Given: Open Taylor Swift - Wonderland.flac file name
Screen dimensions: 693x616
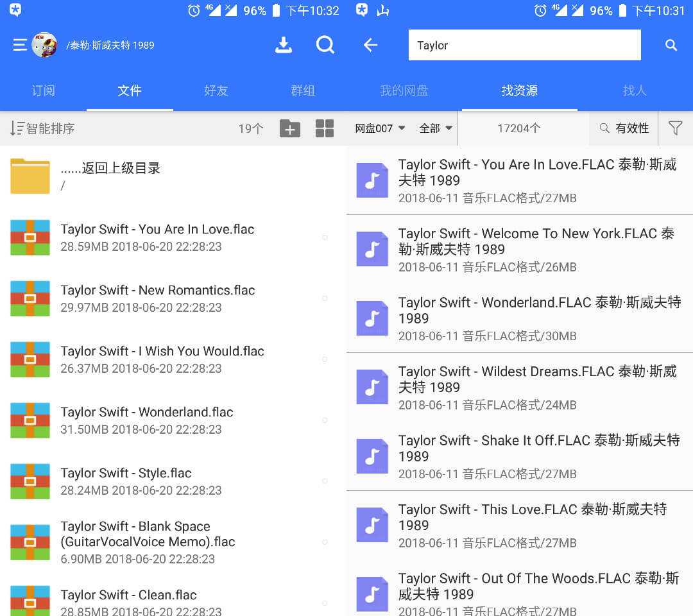Looking at the screenshot, I should click(147, 413).
